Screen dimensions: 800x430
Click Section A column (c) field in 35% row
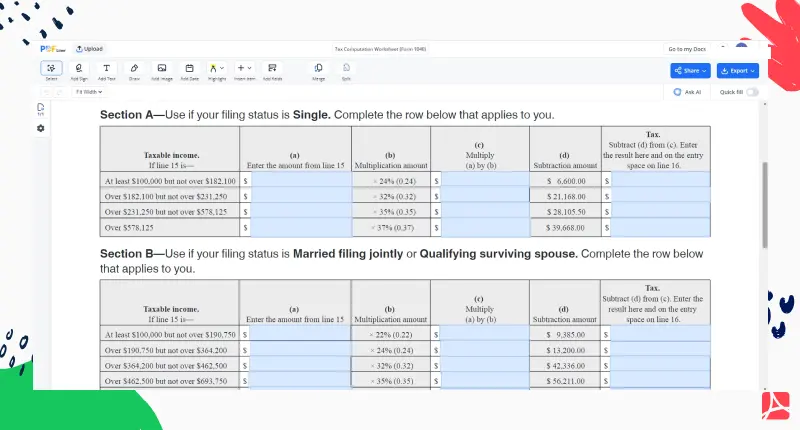point(485,211)
